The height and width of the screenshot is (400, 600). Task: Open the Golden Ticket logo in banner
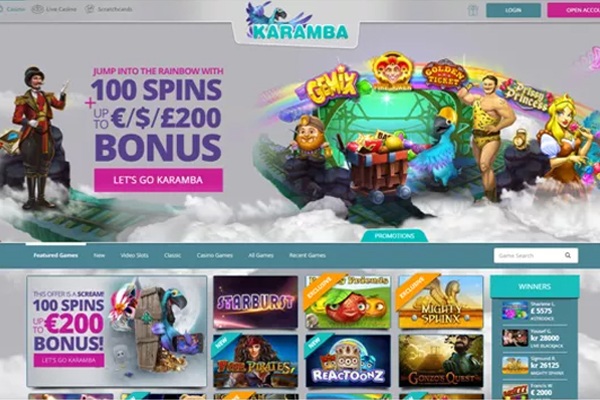pos(444,74)
